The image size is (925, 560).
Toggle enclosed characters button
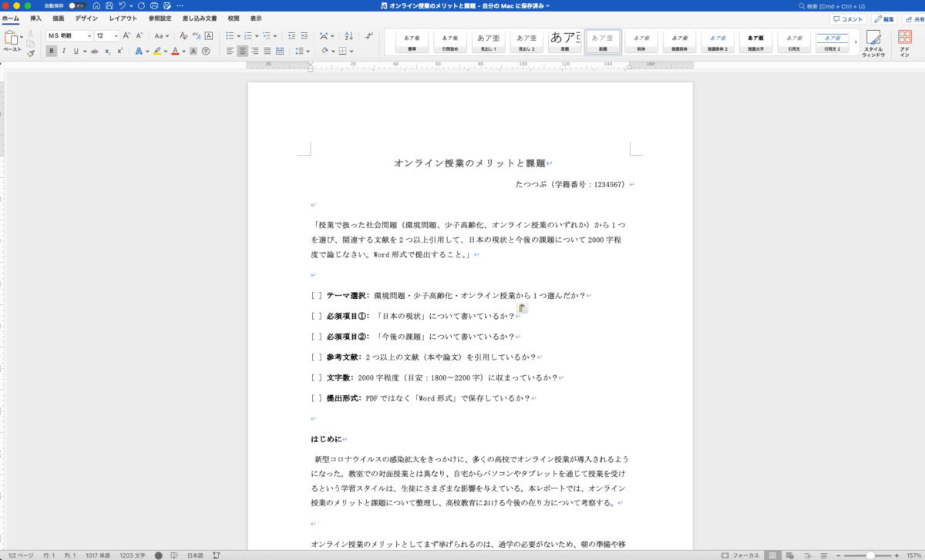pos(207,51)
